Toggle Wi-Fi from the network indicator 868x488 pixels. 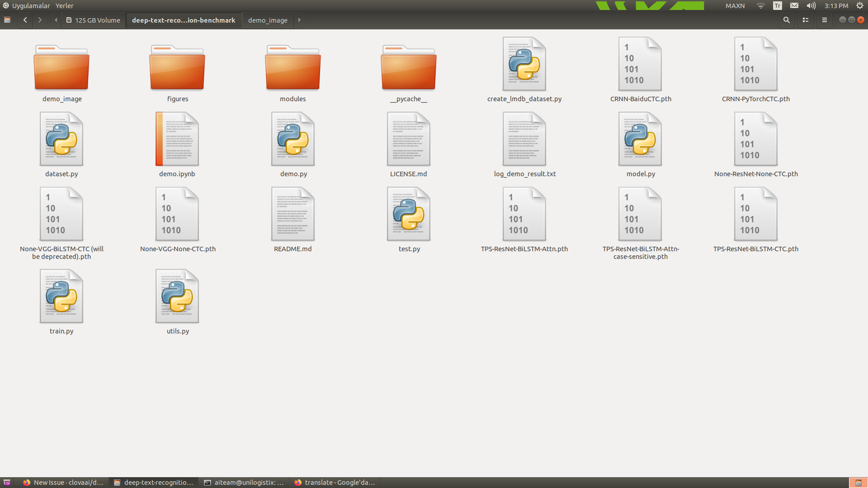760,5
